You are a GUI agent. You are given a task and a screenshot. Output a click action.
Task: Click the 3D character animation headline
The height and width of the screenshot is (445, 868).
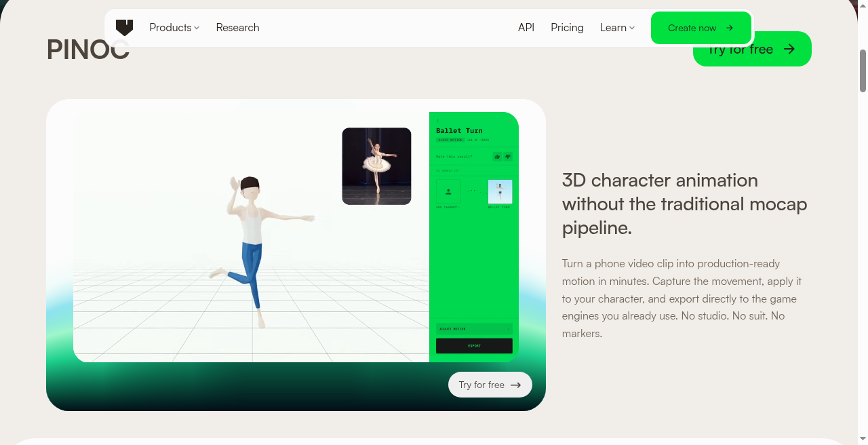click(685, 204)
